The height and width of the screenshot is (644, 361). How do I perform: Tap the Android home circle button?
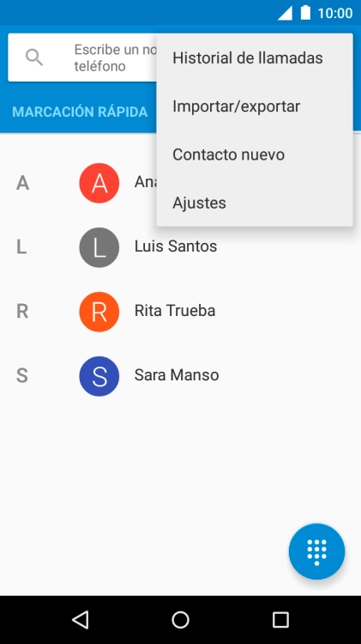pyautogui.click(x=180, y=620)
